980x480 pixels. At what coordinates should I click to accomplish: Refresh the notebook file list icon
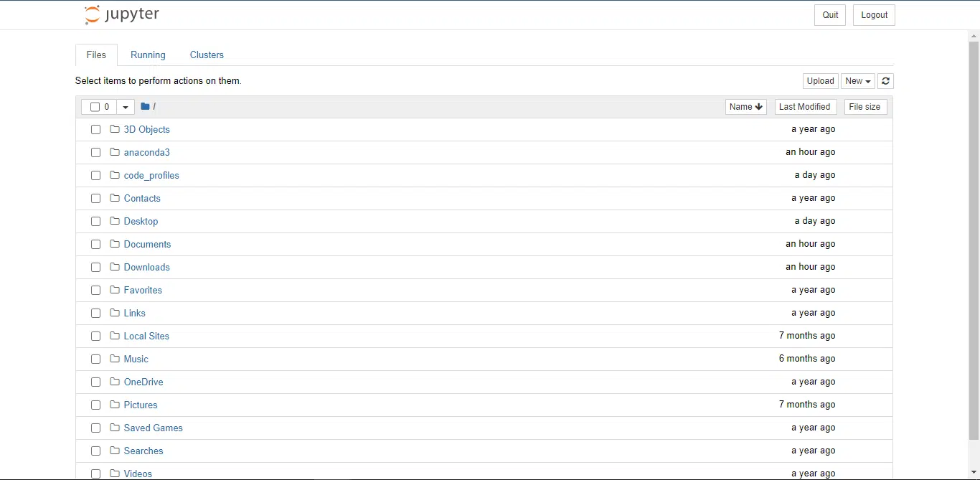[x=885, y=81]
